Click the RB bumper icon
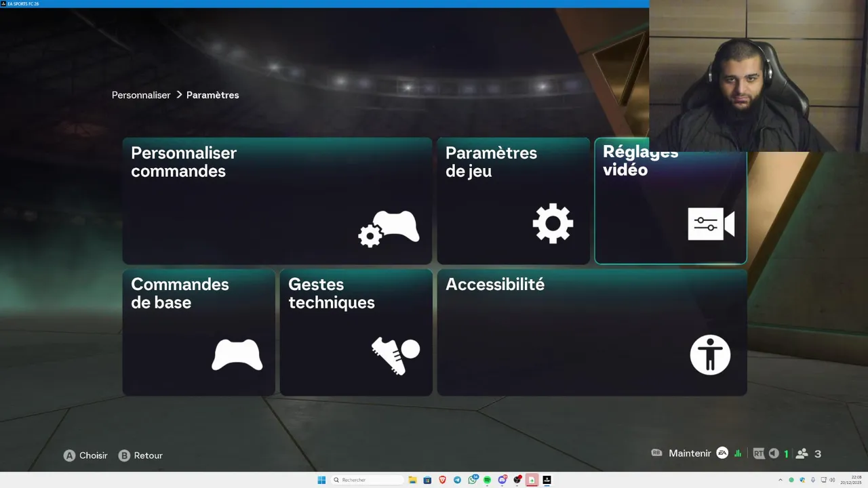 [656, 453]
